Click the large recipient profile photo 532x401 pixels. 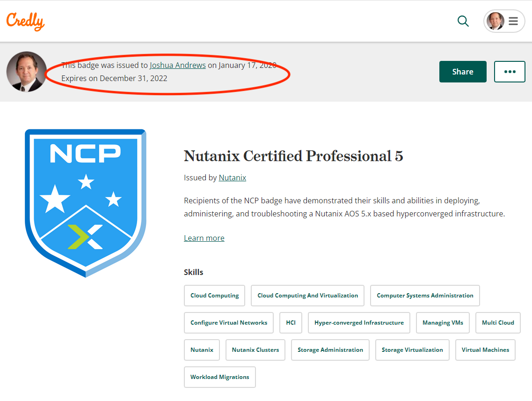27,72
